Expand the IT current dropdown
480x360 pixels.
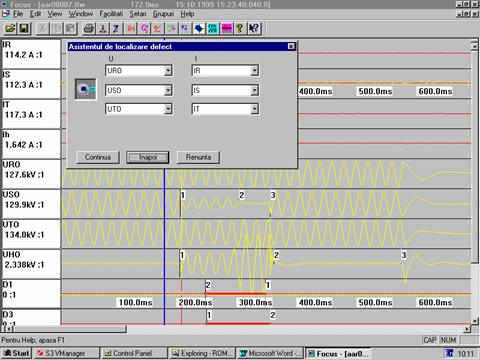tap(254, 109)
